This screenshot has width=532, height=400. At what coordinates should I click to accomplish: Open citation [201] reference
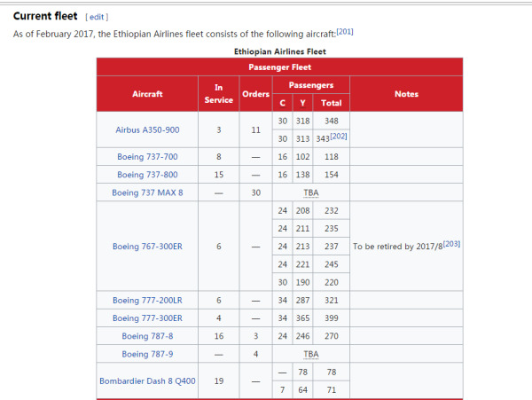[345, 32]
